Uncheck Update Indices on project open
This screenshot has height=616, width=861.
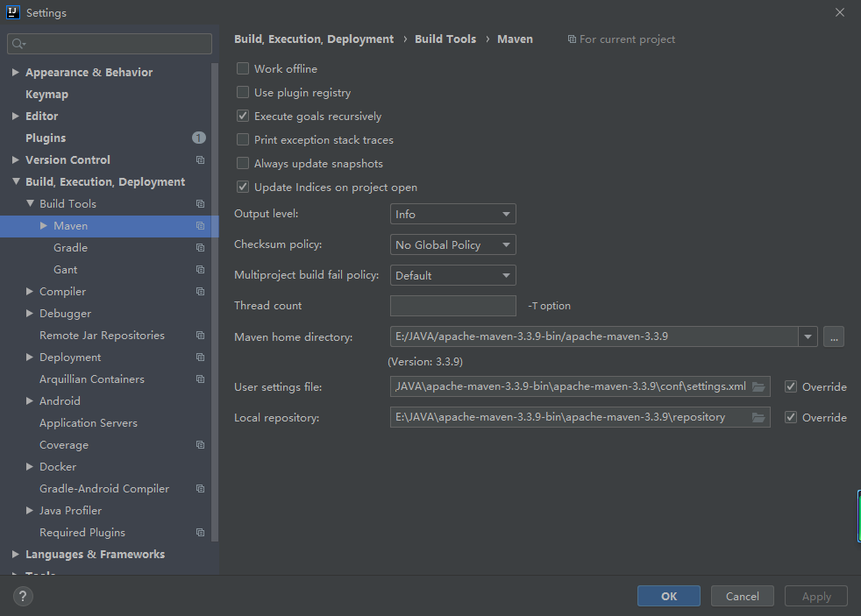[243, 187]
